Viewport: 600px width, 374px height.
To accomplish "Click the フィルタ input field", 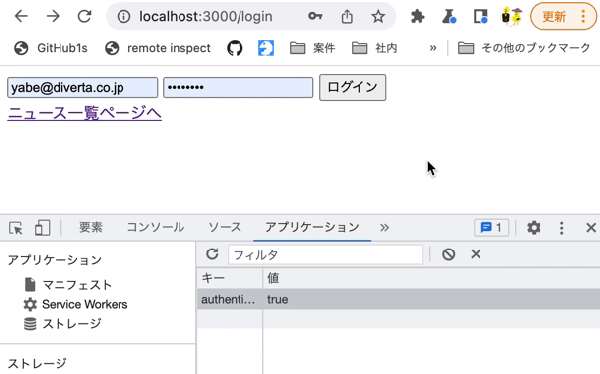I will tap(325, 255).
